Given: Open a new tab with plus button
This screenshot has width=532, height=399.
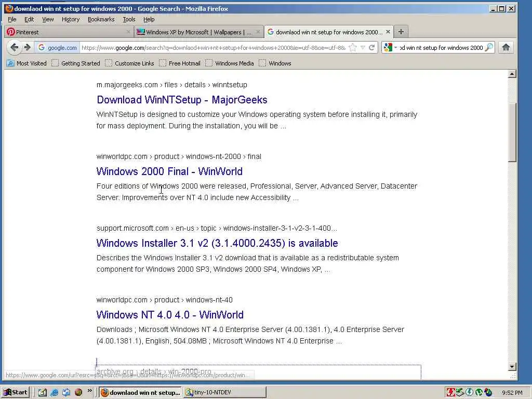Looking at the screenshot, I should tap(401, 32).
